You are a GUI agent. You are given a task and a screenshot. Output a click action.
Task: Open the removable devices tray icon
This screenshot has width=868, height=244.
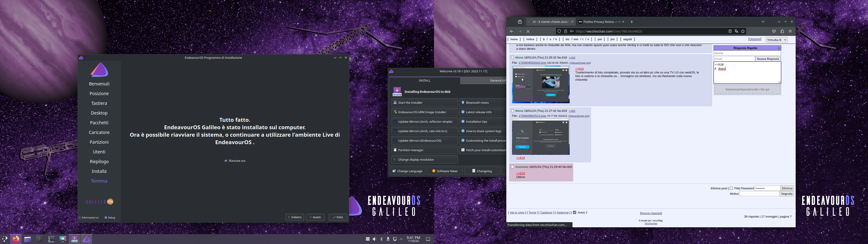coord(388,239)
